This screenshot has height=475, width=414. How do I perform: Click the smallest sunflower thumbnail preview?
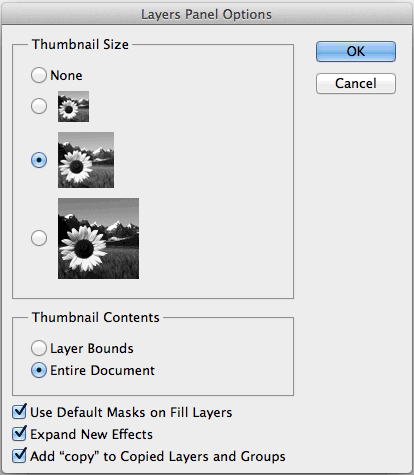pyautogui.click(x=73, y=106)
